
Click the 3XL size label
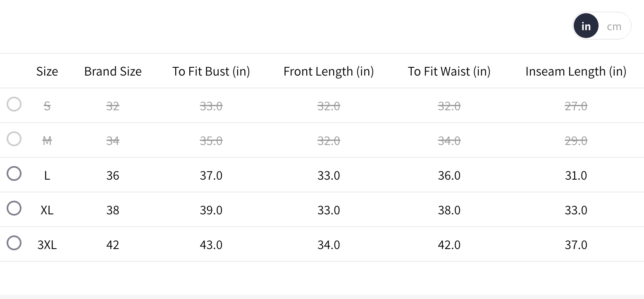click(x=47, y=245)
